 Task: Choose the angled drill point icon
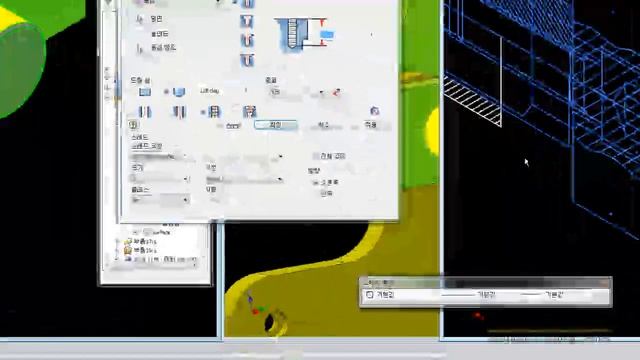tap(178, 92)
